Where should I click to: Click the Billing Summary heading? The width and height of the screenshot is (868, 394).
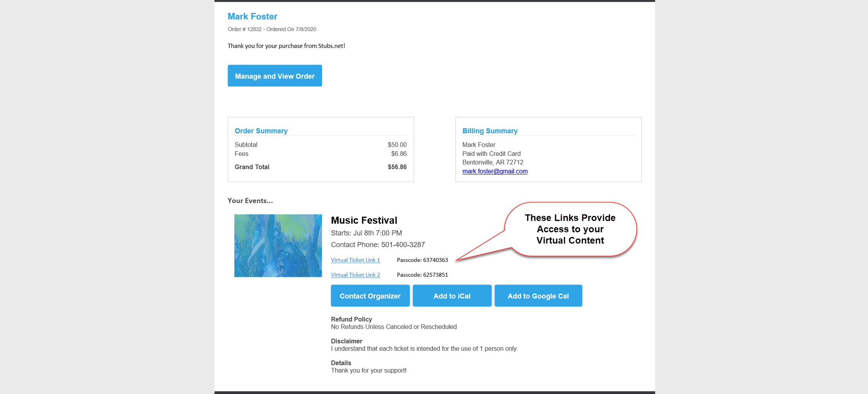point(490,131)
